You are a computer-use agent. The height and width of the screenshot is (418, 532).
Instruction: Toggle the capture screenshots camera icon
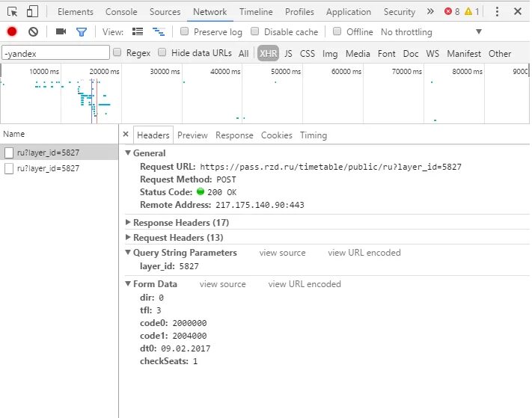pyautogui.click(x=61, y=31)
